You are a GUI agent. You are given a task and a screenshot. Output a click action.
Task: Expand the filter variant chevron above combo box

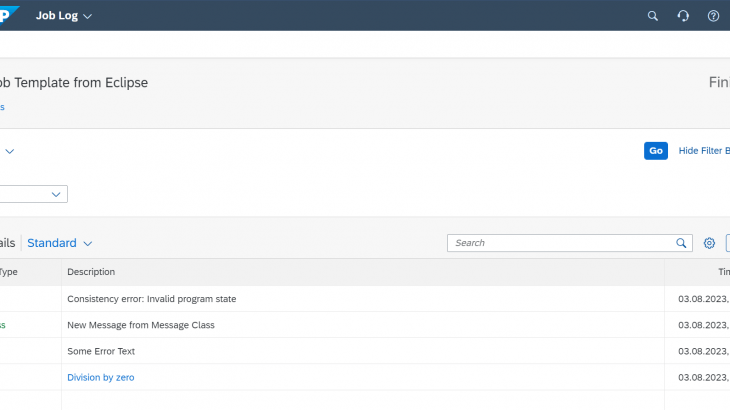pyautogui.click(x=9, y=151)
